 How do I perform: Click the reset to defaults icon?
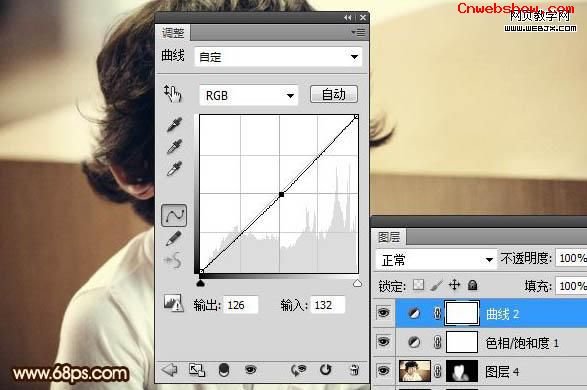click(x=325, y=370)
